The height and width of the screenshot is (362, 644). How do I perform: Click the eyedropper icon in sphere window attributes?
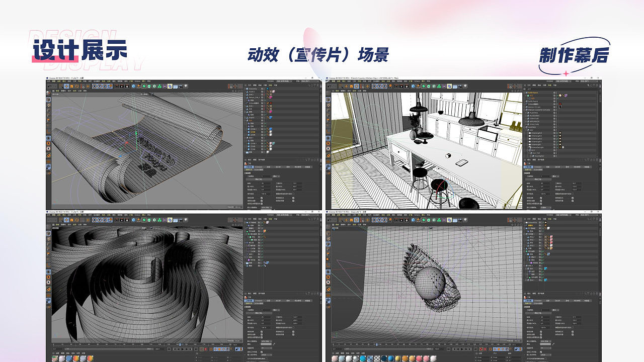[553, 344]
